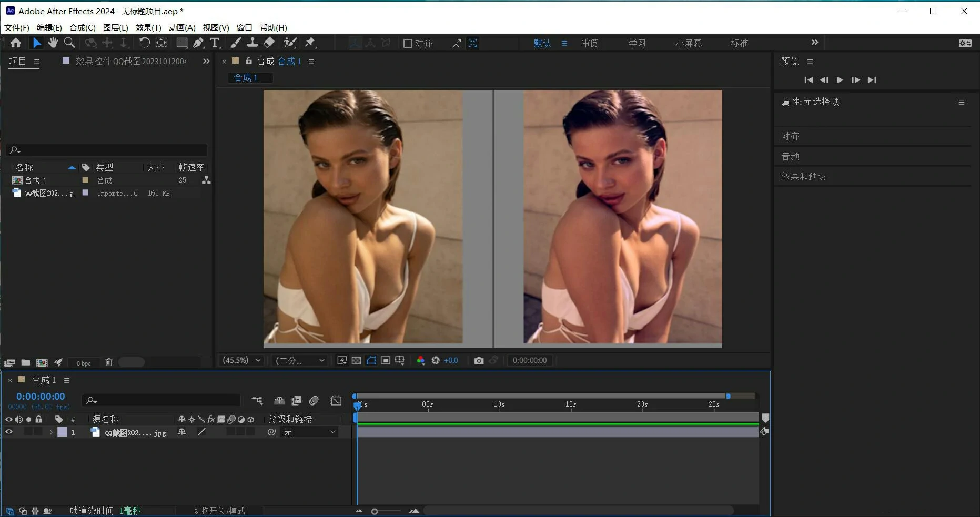The height and width of the screenshot is (517, 980).
Task: Click the snapshot camera icon
Action: click(479, 360)
